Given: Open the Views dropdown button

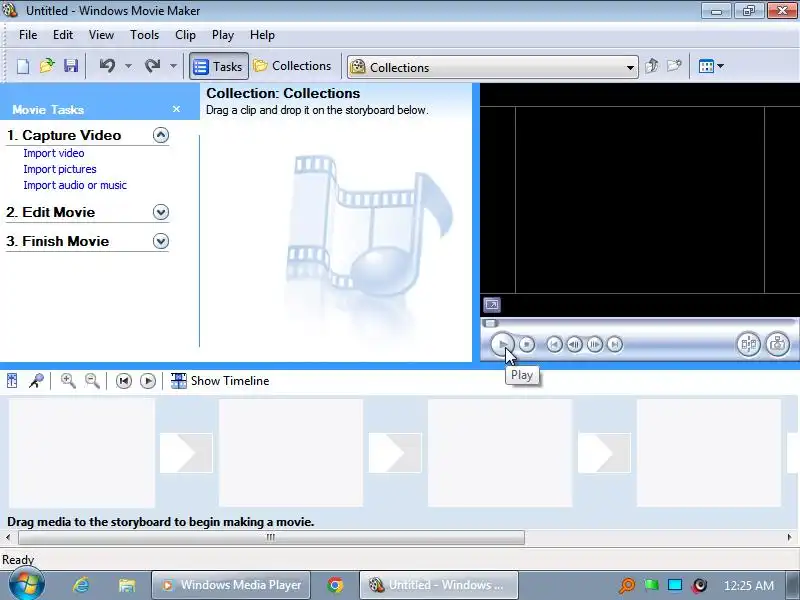Looking at the screenshot, I should (711, 66).
